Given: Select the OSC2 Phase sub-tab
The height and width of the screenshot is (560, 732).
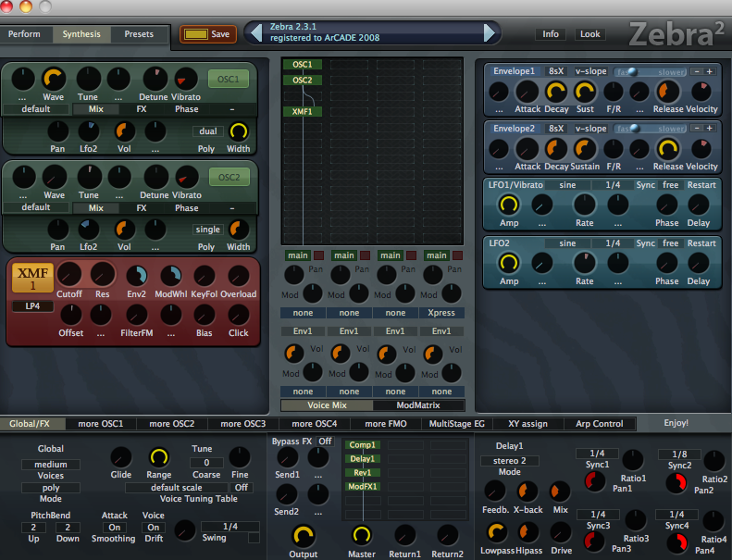Looking at the screenshot, I should [x=187, y=208].
